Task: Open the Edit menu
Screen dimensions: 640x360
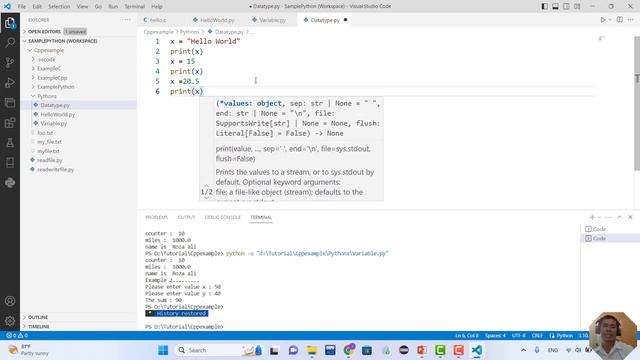Action: click(x=37, y=6)
